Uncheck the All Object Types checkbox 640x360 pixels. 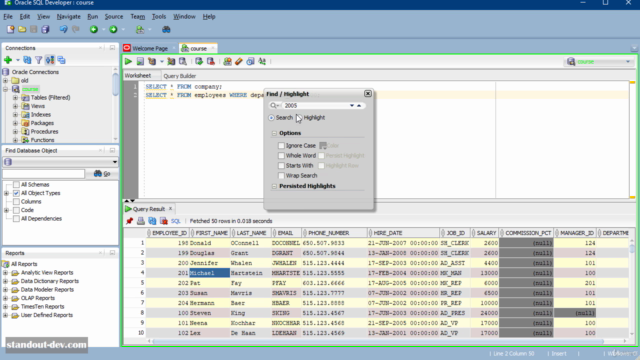(16, 193)
